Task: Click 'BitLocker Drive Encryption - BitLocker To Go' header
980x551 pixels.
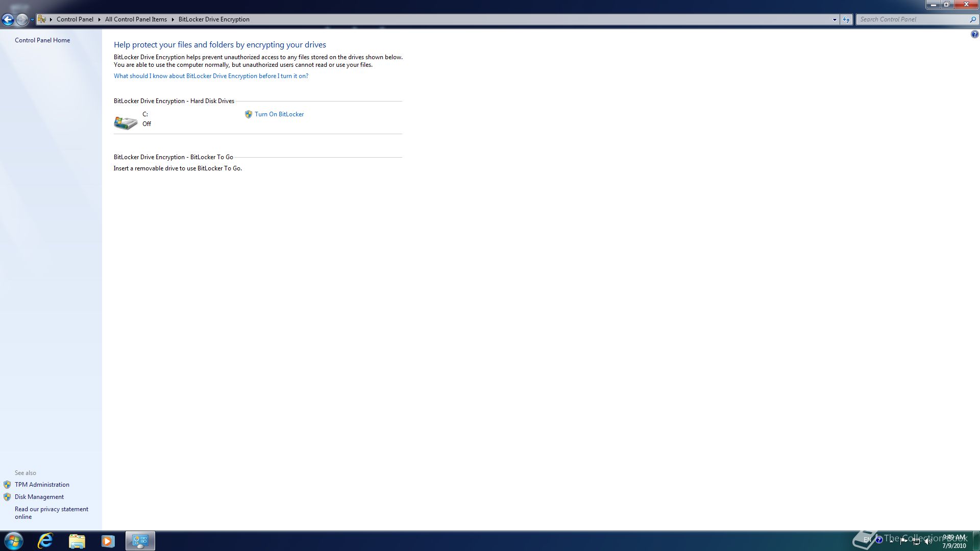Action: (174, 157)
